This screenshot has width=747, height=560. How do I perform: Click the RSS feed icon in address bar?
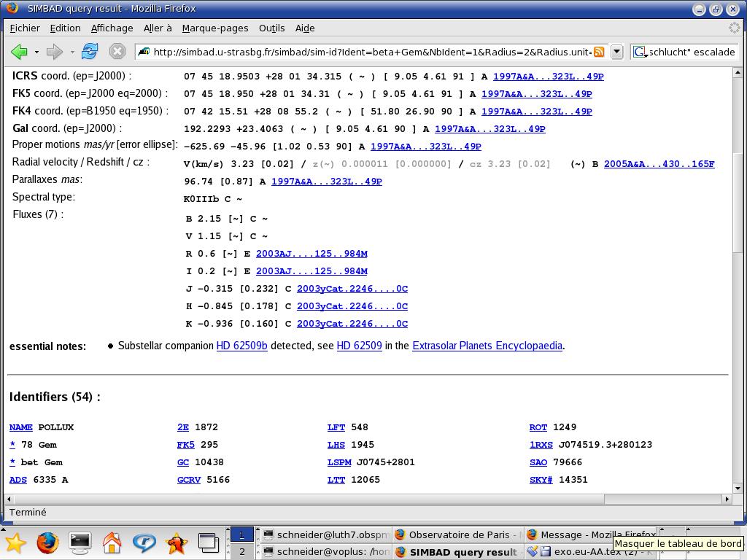coord(599,52)
